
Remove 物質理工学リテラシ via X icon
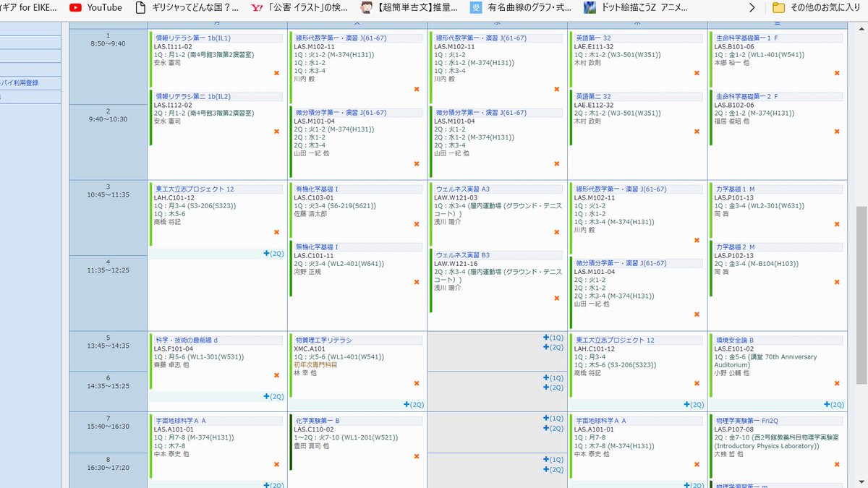pyautogui.click(x=417, y=383)
